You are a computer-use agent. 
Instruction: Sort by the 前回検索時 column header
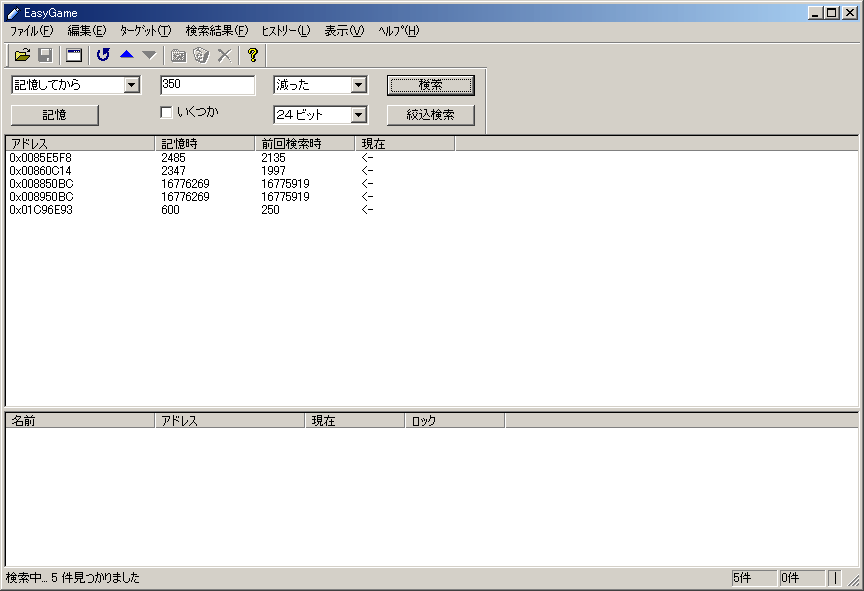(x=304, y=144)
